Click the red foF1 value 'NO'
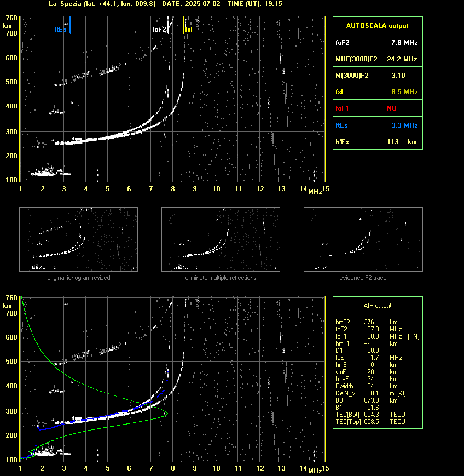This screenshot has width=464, height=476. 392,108
